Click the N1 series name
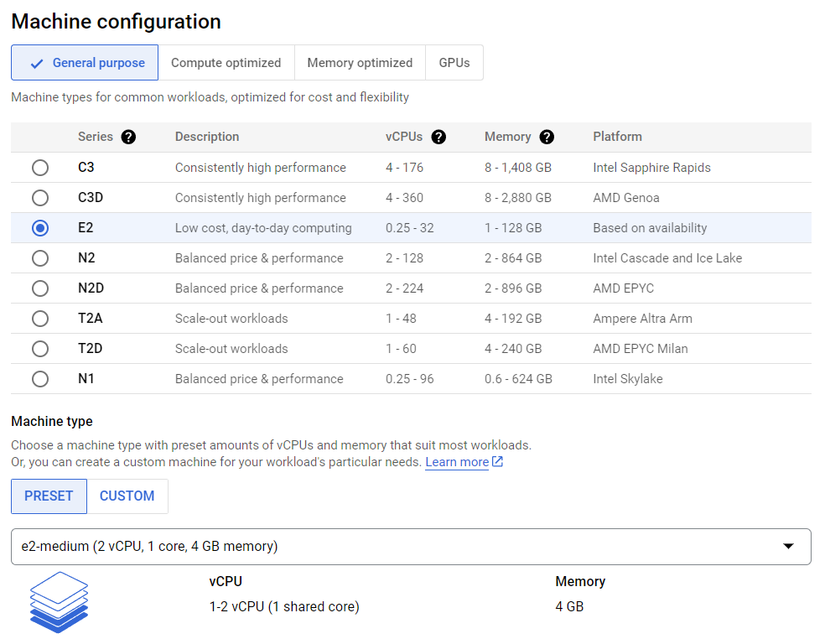Screen dimensions: 830x644 point(86,379)
